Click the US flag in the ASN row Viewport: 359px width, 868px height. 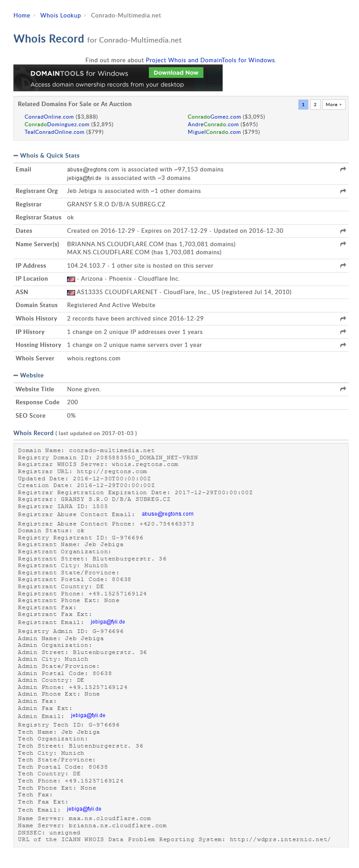tap(71, 292)
